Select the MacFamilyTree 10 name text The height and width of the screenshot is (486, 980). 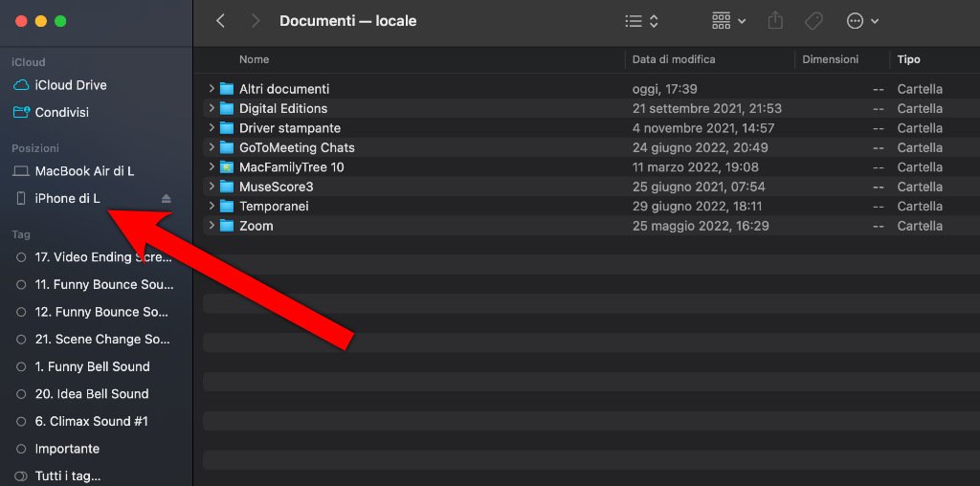[292, 166]
